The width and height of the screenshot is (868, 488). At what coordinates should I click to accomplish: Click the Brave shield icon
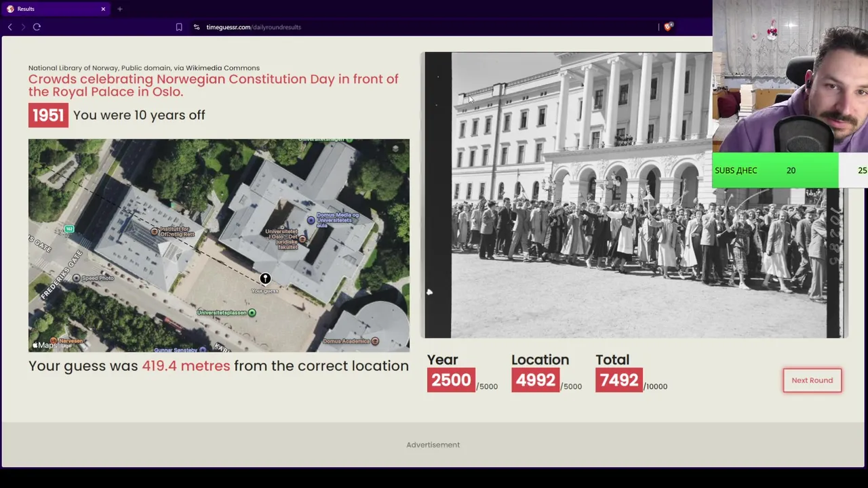tap(668, 27)
